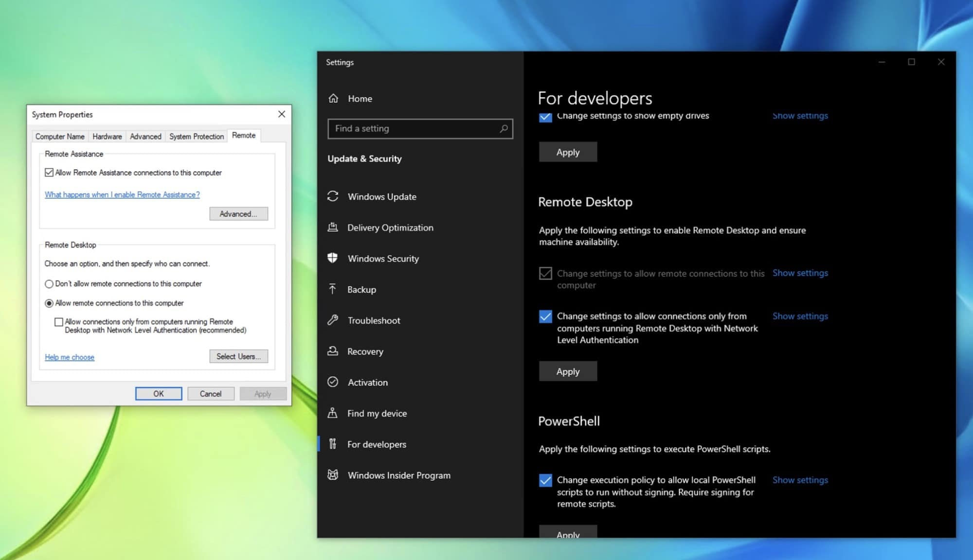Viewport: 973px width, 560px height.
Task: Click Show settings for empty drives option
Action: click(800, 116)
